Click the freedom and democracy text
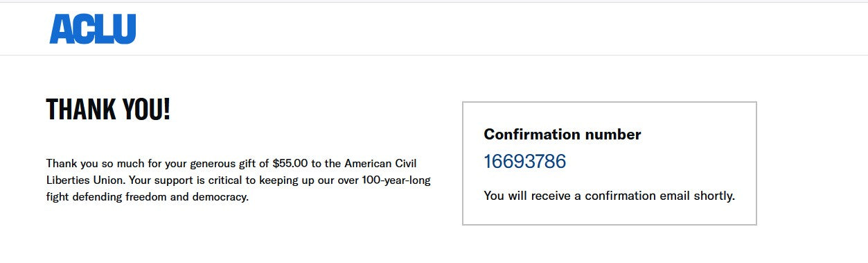This screenshot has width=868, height=263. pos(186,197)
